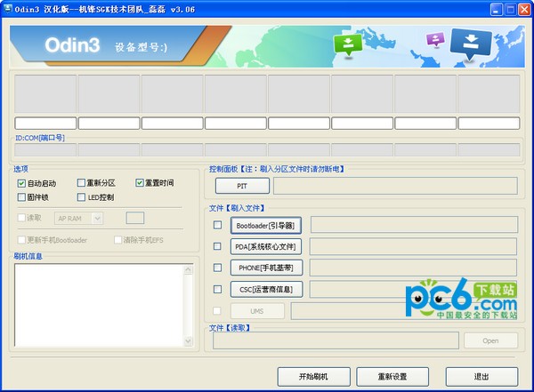Click the 退出 exit button
The height and width of the screenshot is (392, 534).
(481, 376)
